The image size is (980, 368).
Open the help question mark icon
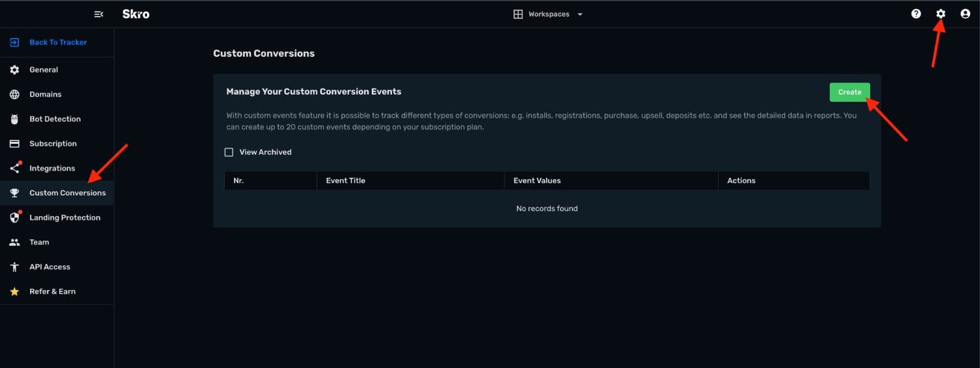916,14
